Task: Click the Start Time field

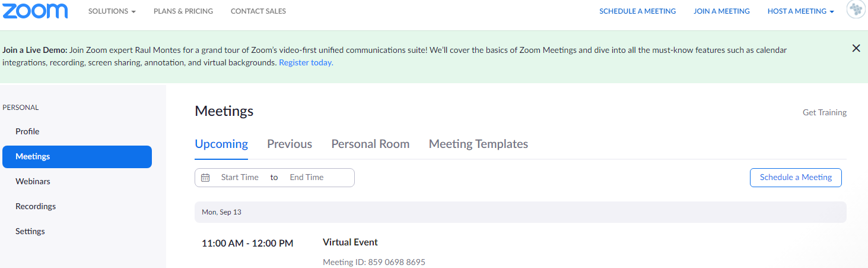Action: point(240,178)
